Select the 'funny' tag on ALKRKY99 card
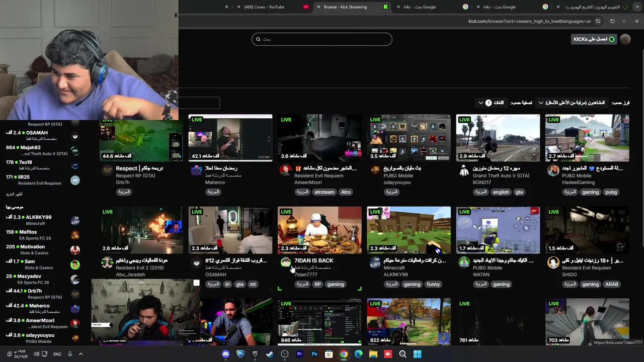644x362 pixels. (x=433, y=284)
